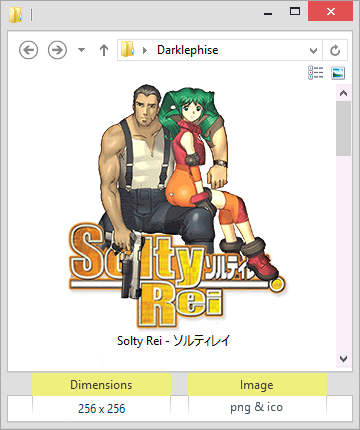Open the address bar history dropdown

coord(313,50)
